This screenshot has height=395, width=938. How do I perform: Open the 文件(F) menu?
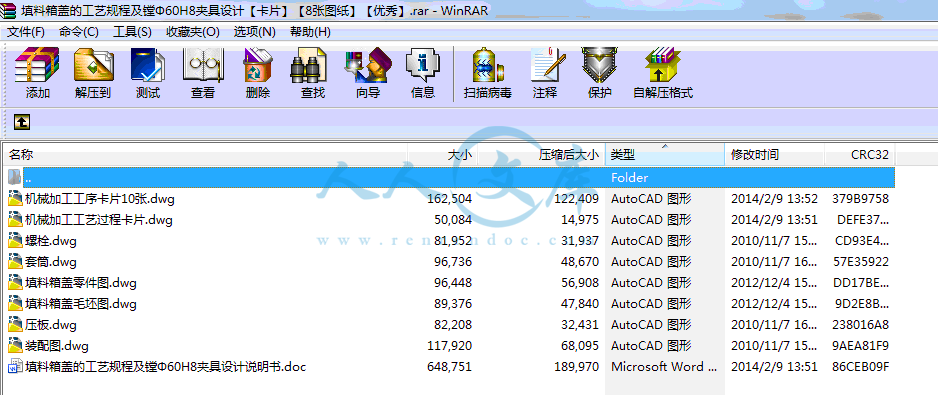pyautogui.click(x=26, y=32)
